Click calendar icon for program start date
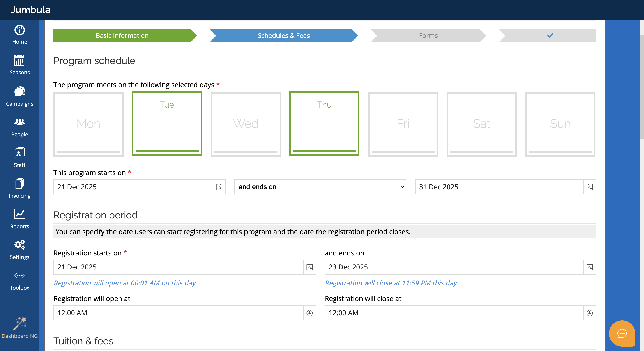The image size is (644, 351). tap(219, 187)
